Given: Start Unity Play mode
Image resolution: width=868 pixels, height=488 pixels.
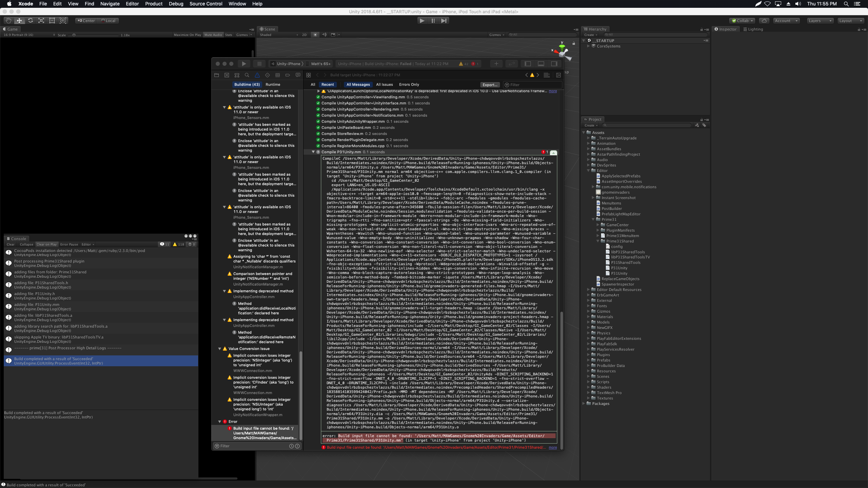Looking at the screenshot, I should (x=422, y=21).
